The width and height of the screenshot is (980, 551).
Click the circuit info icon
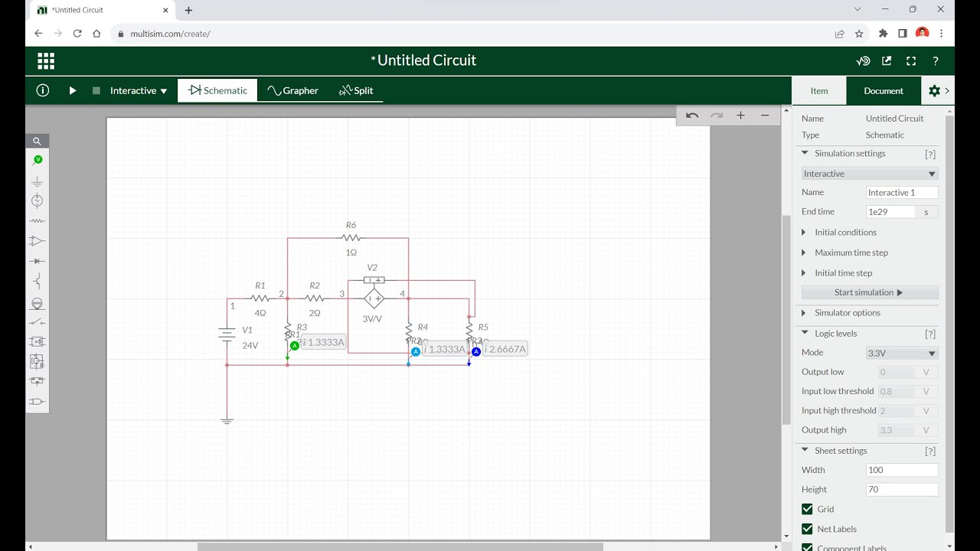pos(43,90)
